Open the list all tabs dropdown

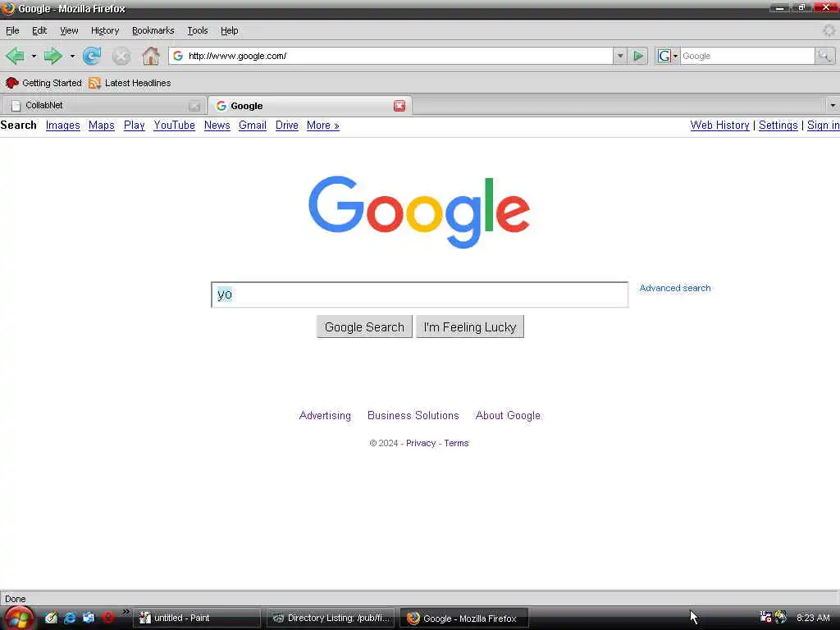833,106
